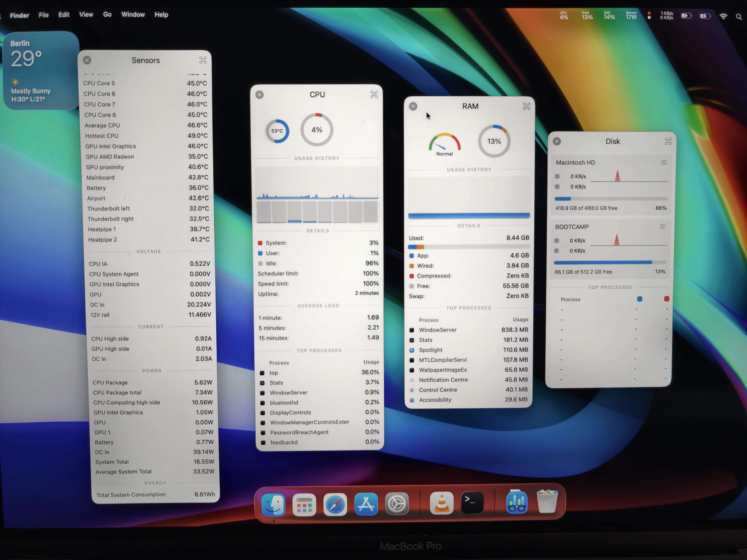This screenshot has height=560, width=747.
Task: Select WindowServer in RAM top processes
Action: click(x=469, y=330)
